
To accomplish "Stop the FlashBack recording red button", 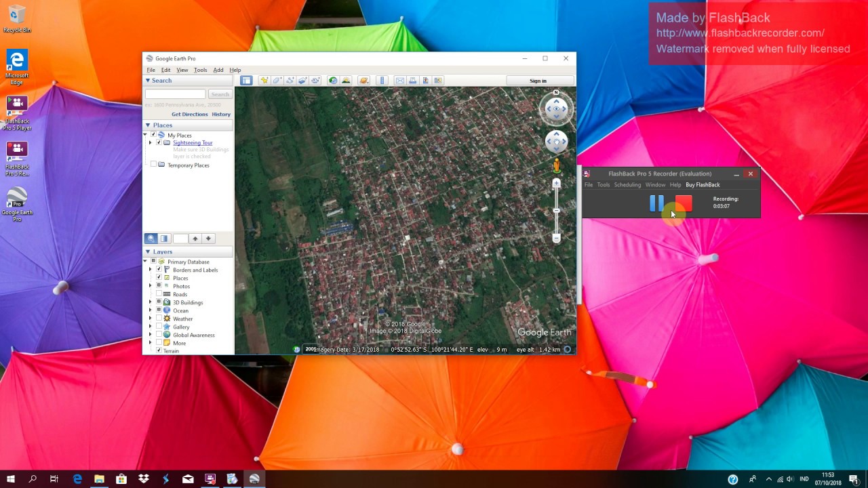I will (x=684, y=203).
